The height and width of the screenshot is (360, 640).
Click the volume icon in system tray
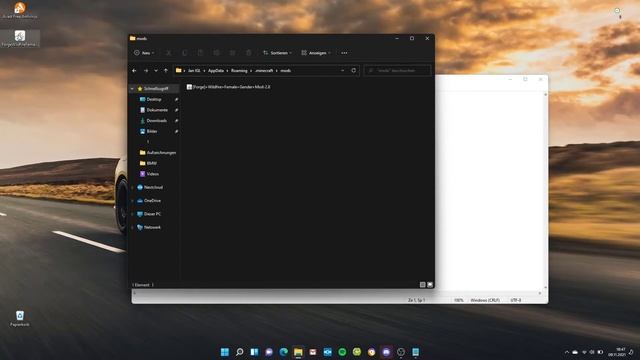click(x=592, y=352)
